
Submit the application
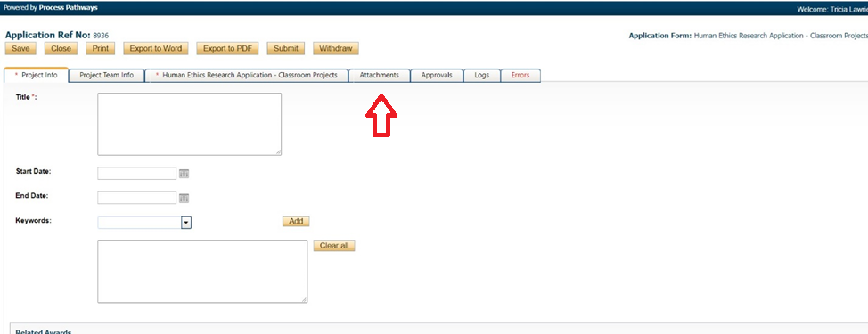[286, 49]
